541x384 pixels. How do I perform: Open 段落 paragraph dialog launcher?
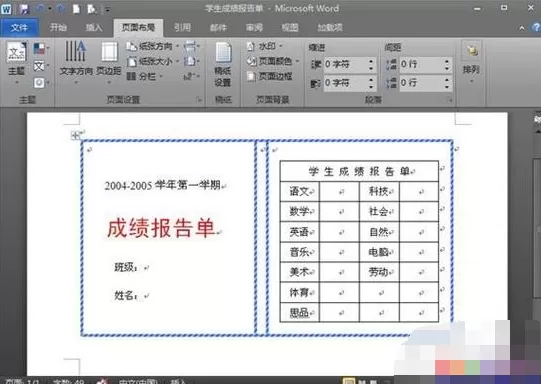click(450, 100)
